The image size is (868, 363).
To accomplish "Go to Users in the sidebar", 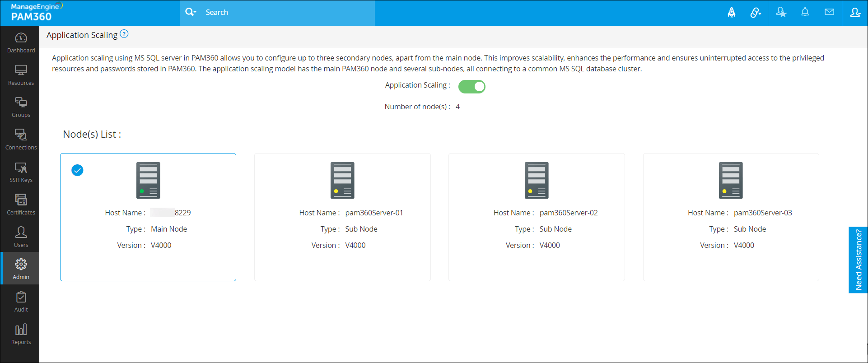I will point(21,237).
